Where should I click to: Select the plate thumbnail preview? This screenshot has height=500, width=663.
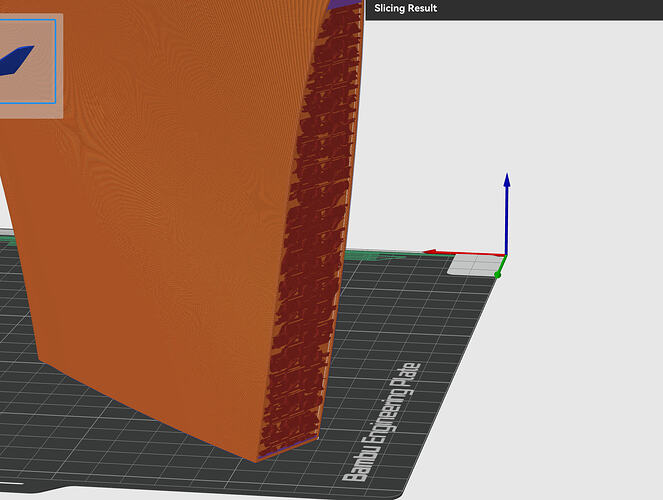[x=28, y=62]
